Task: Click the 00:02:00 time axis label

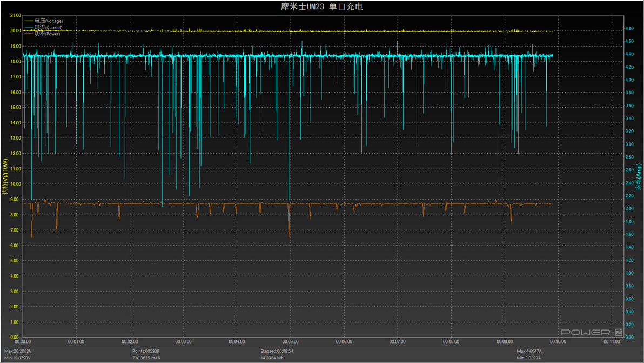Action: click(x=130, y=341)
